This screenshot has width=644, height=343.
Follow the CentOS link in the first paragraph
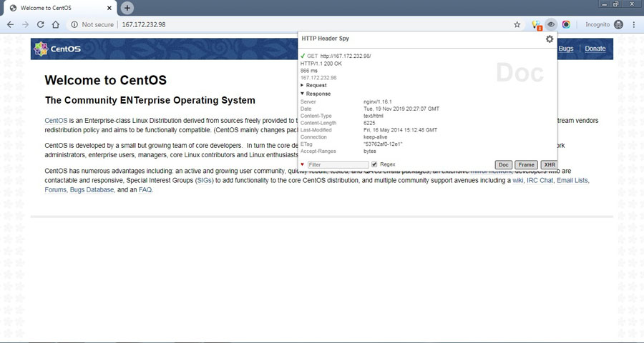[56, 121]
